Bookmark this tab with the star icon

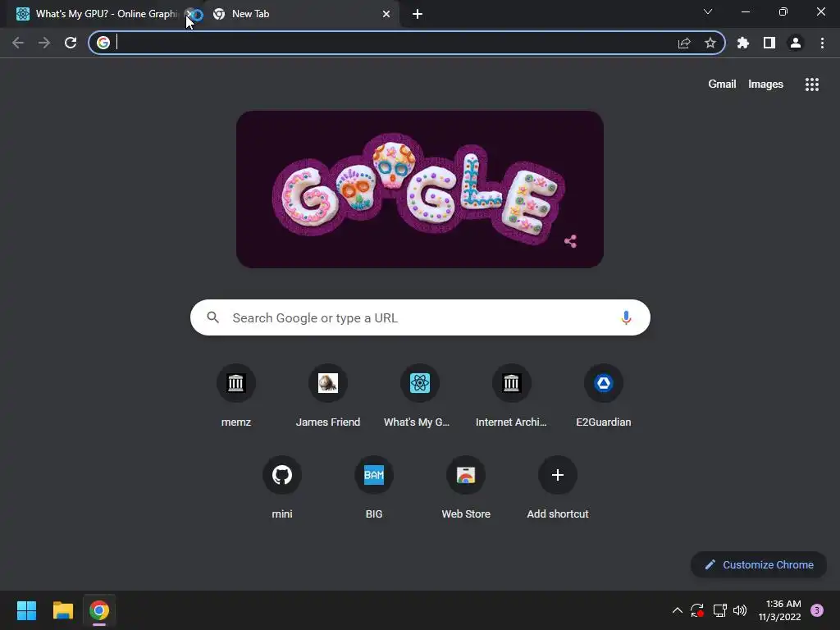pos(710,43)
